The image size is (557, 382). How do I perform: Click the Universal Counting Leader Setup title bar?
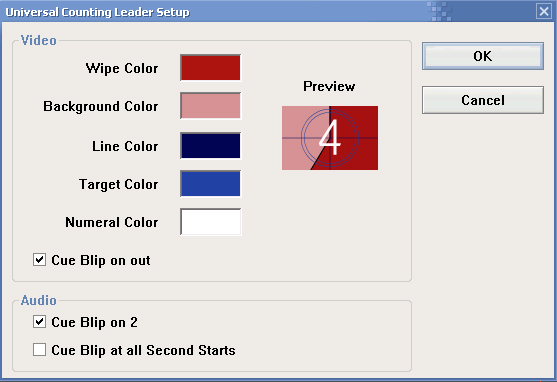click(x=270, y=12)
